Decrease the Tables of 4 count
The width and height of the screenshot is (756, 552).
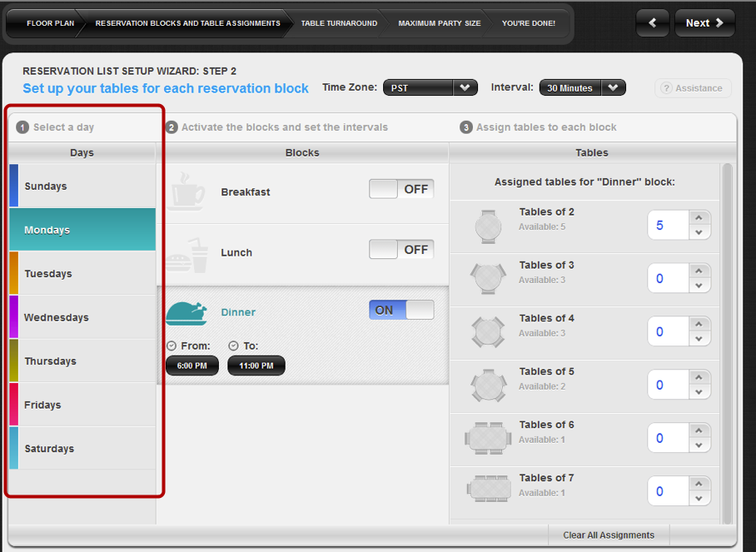click(699, 339)
